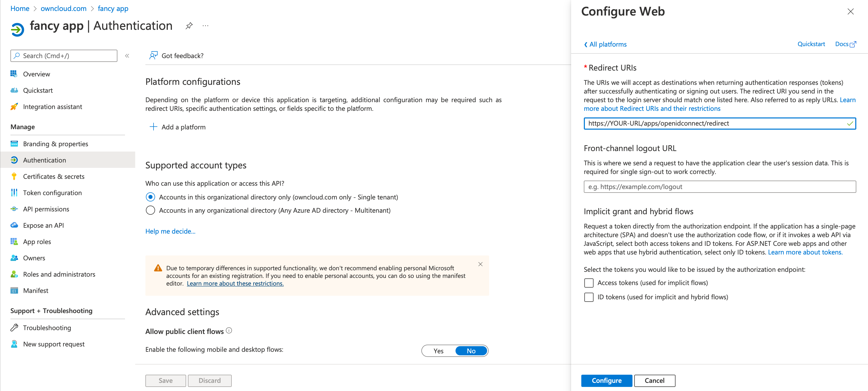Open API permissions
Viewport: 868px width, 391px height.
pyautogui.click(x=46, y=209)
